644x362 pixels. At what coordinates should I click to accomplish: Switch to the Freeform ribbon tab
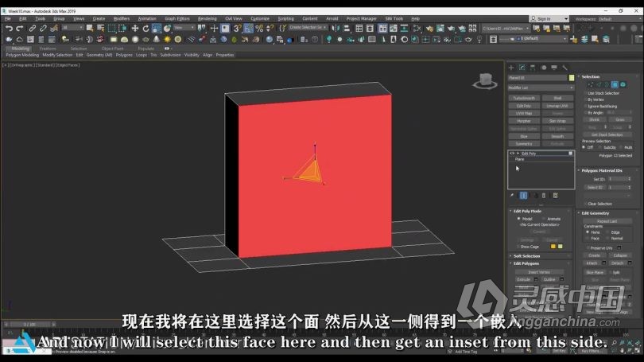click(x=48, y=49)
